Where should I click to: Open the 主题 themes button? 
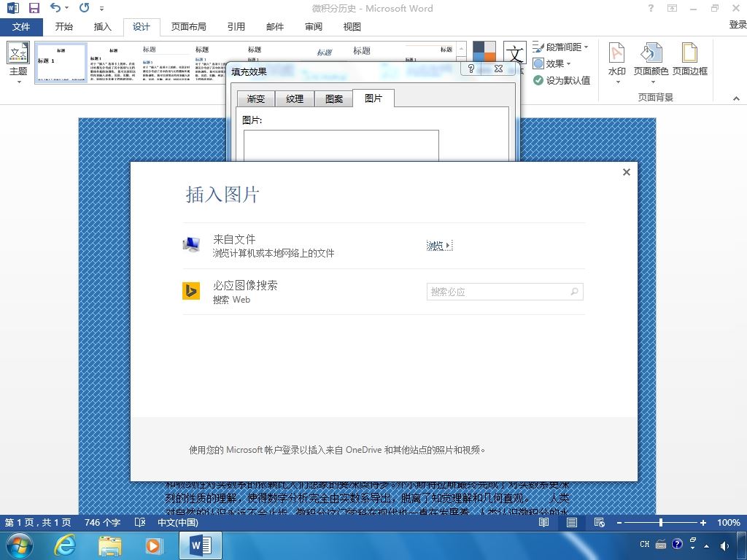(18, 63)
